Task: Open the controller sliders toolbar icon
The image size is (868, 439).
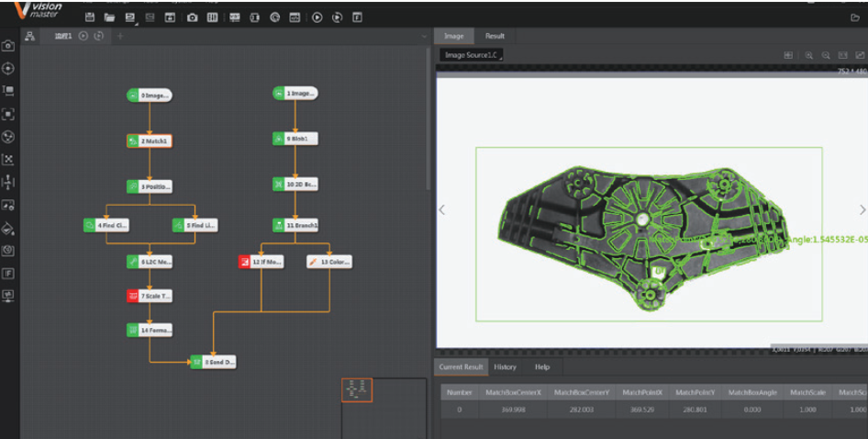Action: click(x=212, y=17)
